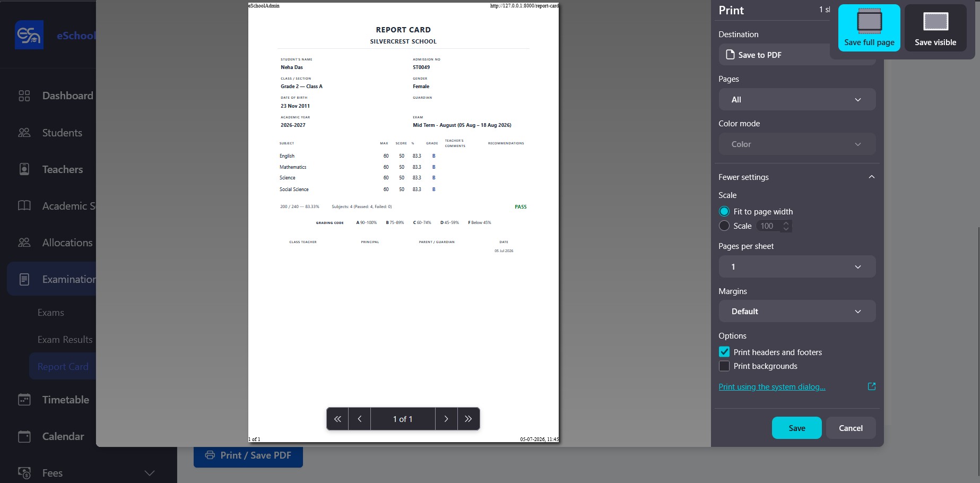The image size is (980, 483).
Task: Click admission number ST0049 in preview
Action: [x=421, y=67]
